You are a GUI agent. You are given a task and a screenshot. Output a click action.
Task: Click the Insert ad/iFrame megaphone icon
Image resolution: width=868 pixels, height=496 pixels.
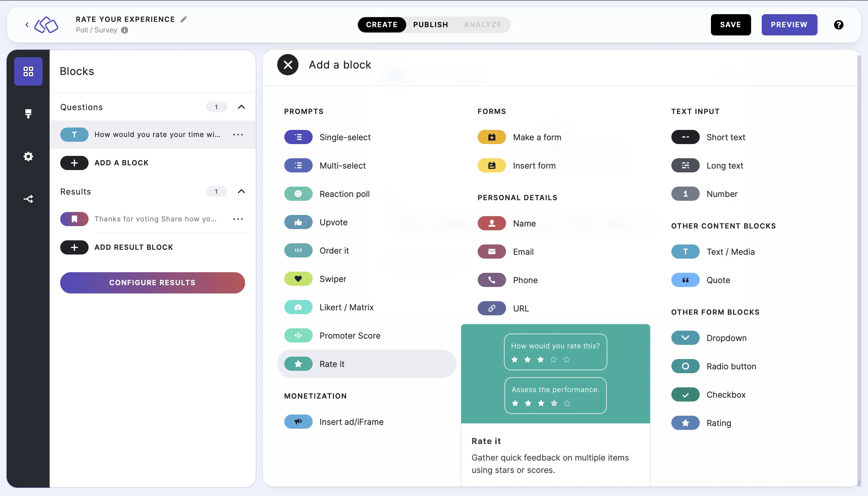click(298, 422)
